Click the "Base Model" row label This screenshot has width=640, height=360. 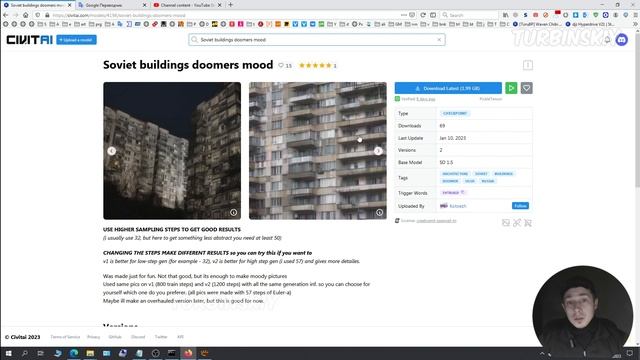coord(410,162)
